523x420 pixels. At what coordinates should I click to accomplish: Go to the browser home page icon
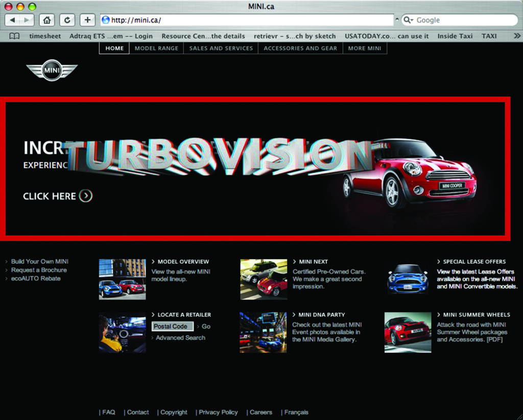point(46,20)
